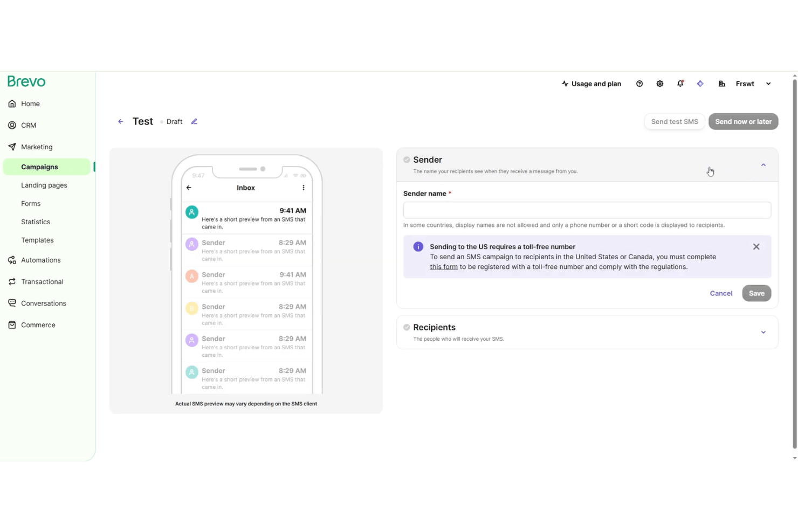Click Send now or later button
The width and height of the screenshot is (798, 532).
[x=744, y=122]
